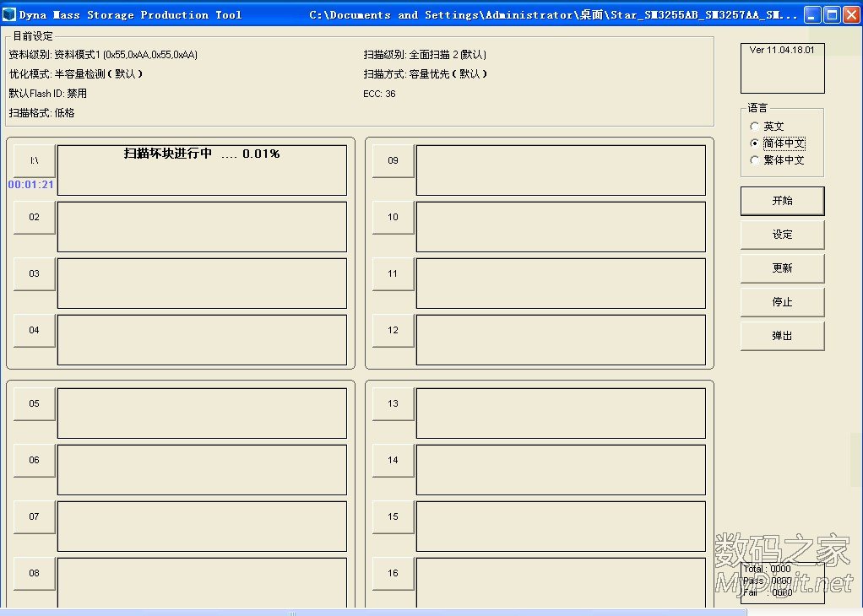The width and height of the screenshot is (863, 616).
Task: Click port button 03
Action: pos(34,274)
